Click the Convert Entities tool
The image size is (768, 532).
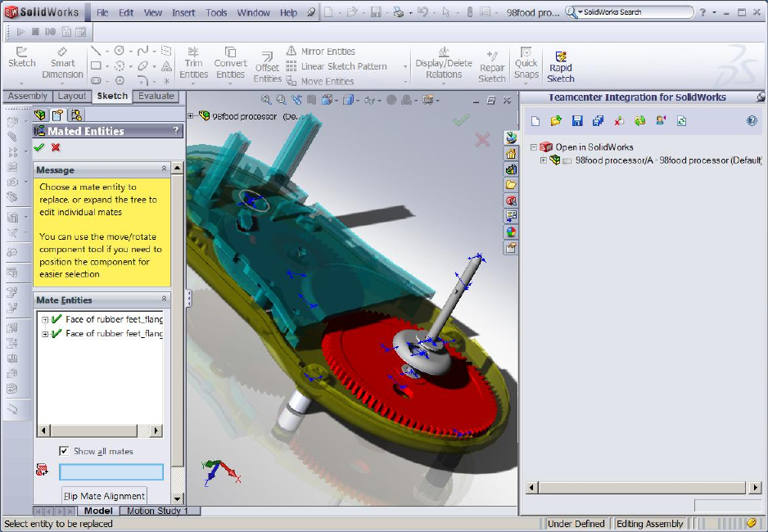click(x=230, y=63)
